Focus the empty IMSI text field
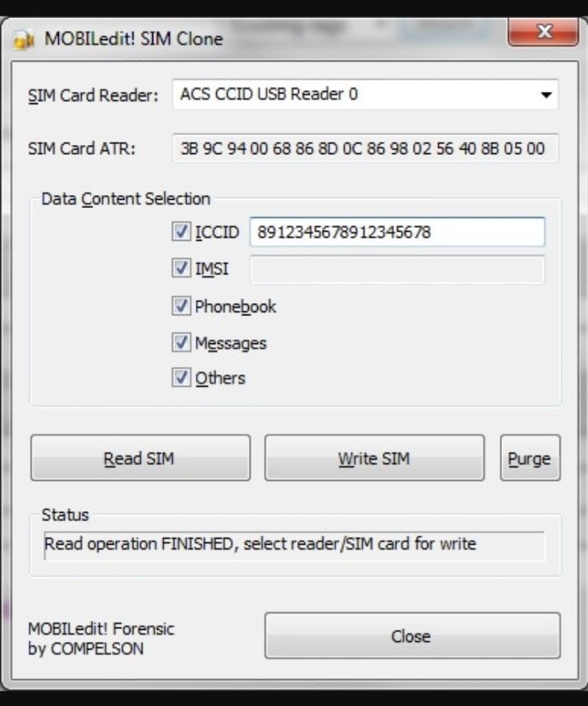Image resolution: width=588 pixels, height=706 pixels. click(397, 269)
